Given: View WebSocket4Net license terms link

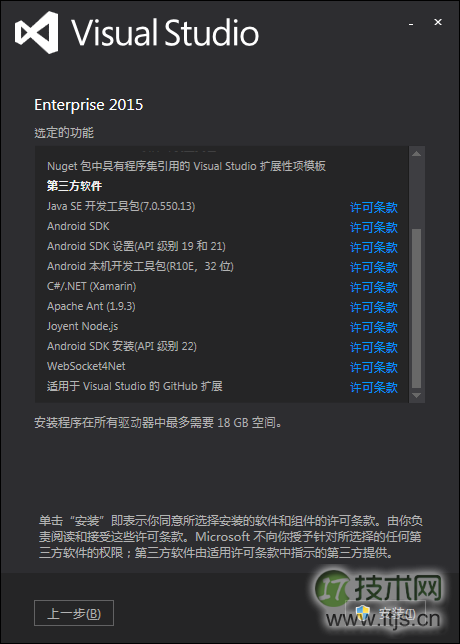Looking at the screenshot, I should tap(374, 367).
